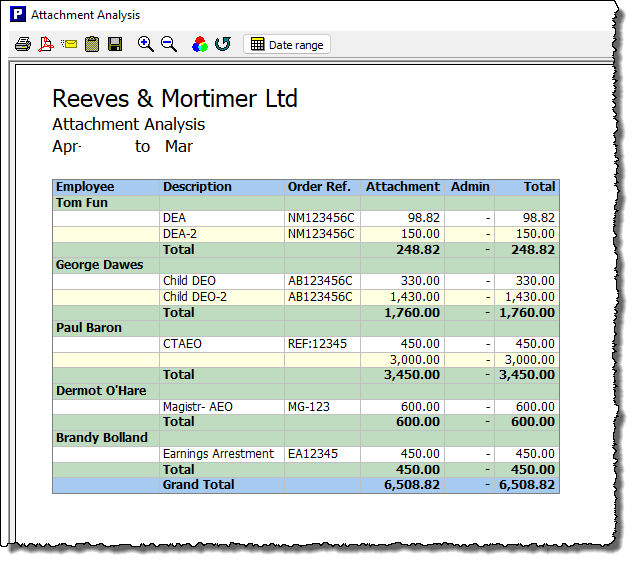Save the report with floppy disk icon
The width and height of the screenshot is (635, 562).
115,44
